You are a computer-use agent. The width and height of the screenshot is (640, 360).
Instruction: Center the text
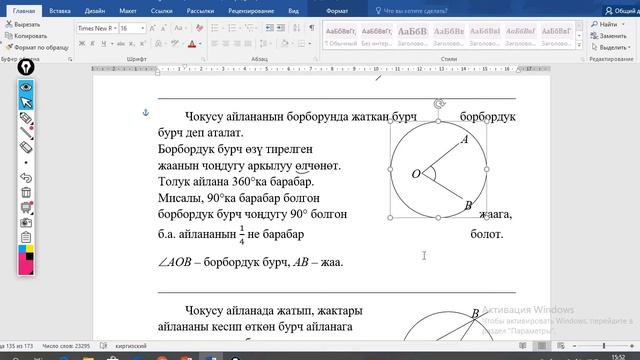tap(226, 43)
